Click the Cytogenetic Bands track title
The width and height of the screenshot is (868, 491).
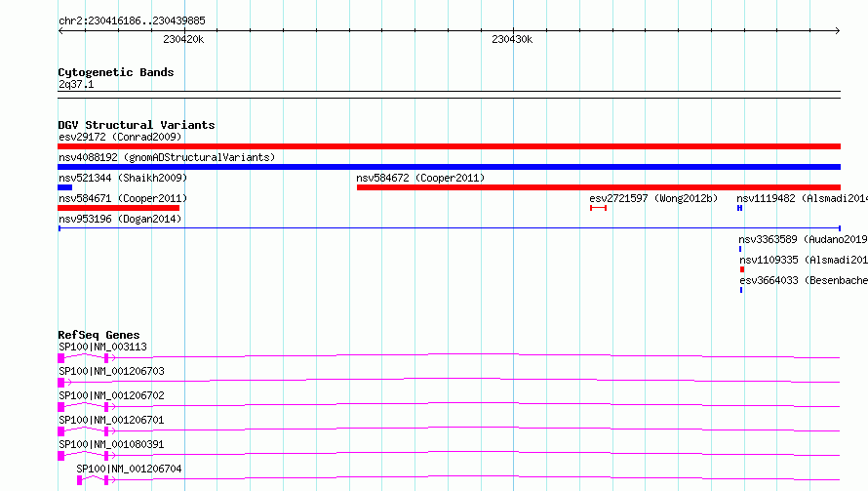(x=116, y=72)
